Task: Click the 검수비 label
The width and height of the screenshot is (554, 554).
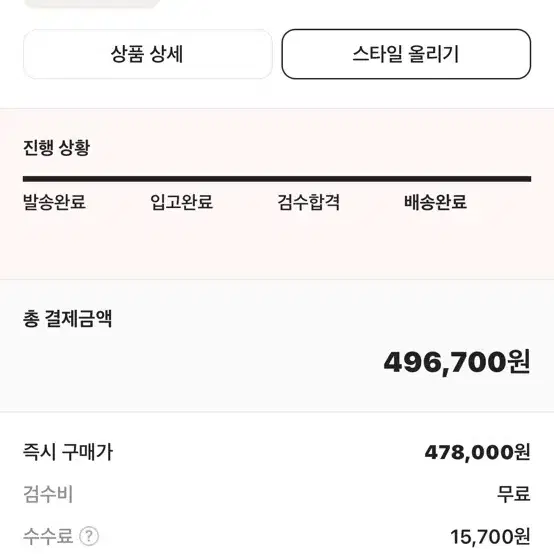Action: (x=48, y=494)
